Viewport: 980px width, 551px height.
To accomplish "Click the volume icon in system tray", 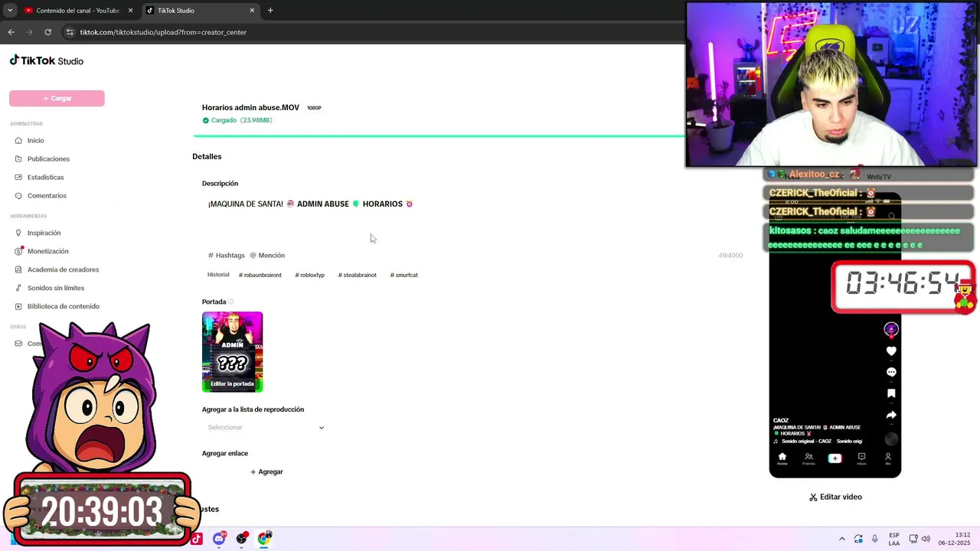I will pos(926,539).
